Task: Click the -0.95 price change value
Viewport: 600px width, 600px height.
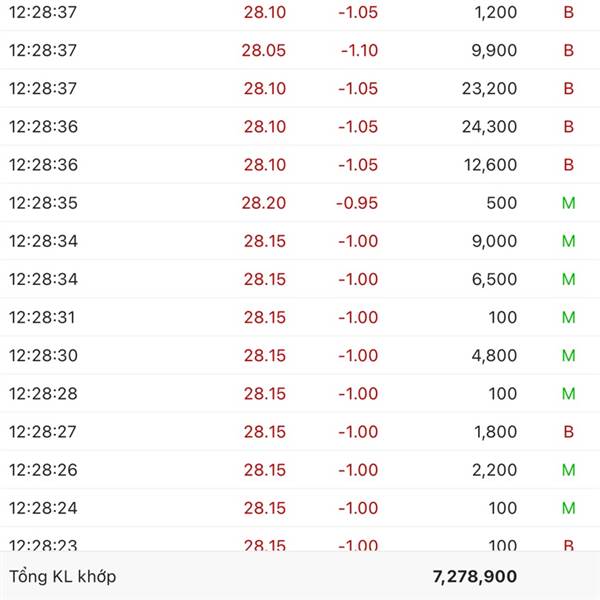Action: click(x=357, y=203)
